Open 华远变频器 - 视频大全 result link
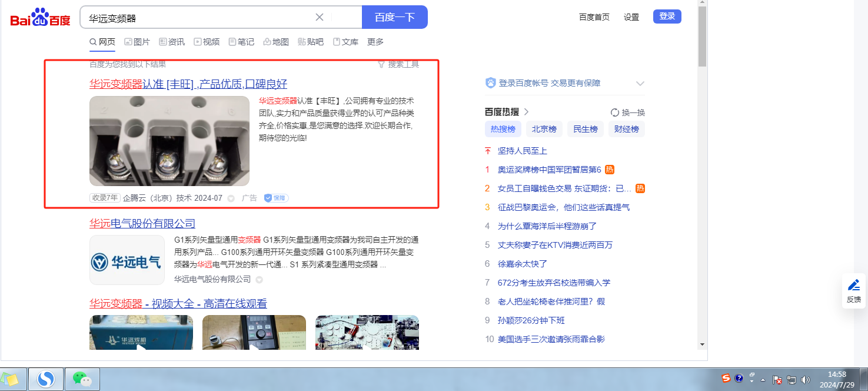The width and height of the screenshot is (868, 391). point(178,303)
